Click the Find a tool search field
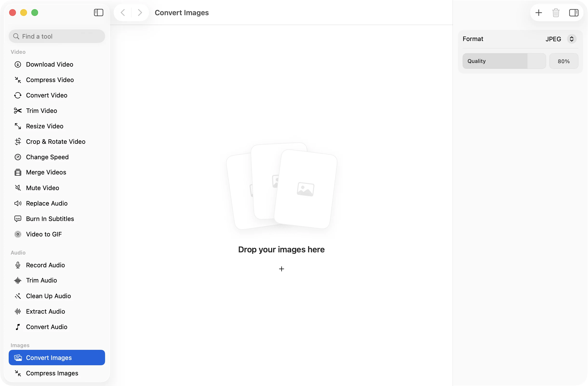The width and height of the screenshot is (588, 386). pos(57,36)
